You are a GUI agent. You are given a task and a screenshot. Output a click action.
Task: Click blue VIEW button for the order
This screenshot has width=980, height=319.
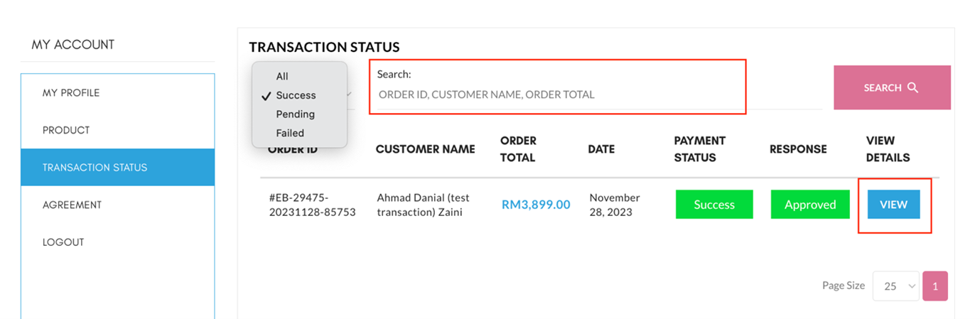[893, 205]
